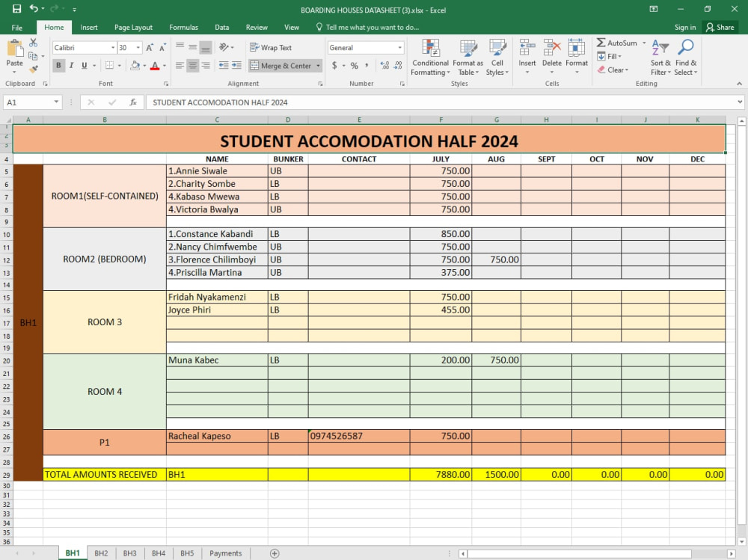Click the Orientation text angle icon
Viewport: 748px width, 560px height.
click(x=224, y=47)
